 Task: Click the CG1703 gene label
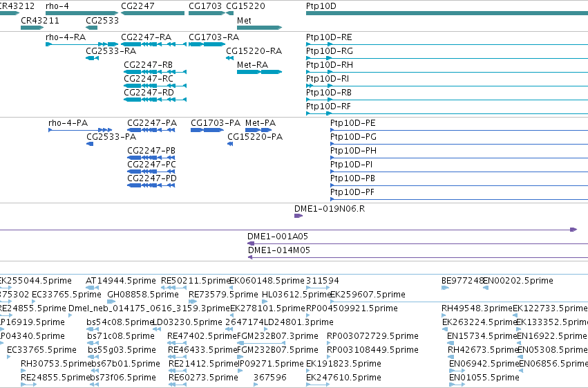tap(205, 6)
